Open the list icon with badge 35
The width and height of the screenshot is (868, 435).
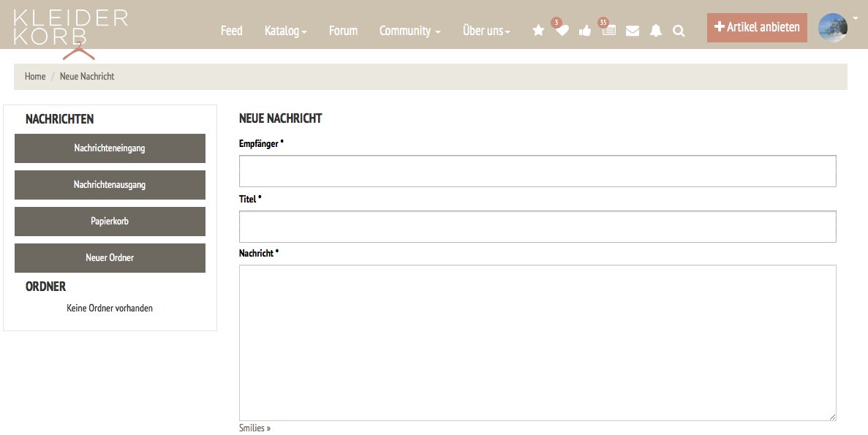point(608,31)
